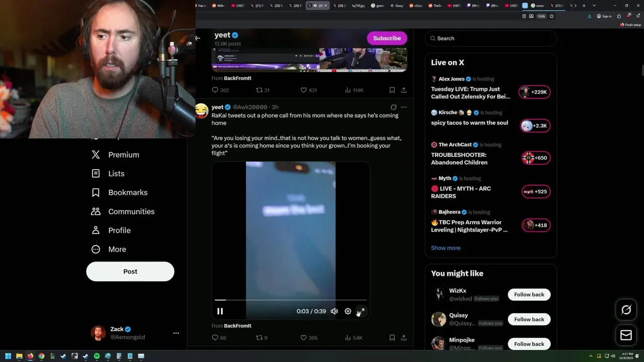
Task: Open the browser hamburger application menu
Action: coord(637,16)
